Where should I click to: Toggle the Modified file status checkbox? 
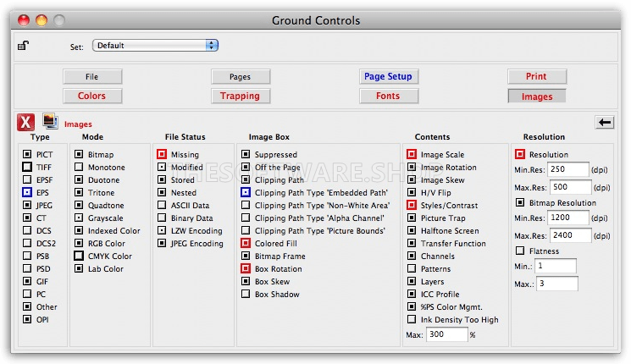point(162,167)
